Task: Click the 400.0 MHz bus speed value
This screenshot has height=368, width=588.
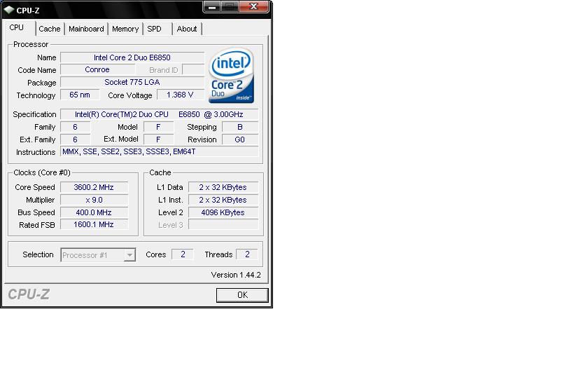Action: (94, 212)
